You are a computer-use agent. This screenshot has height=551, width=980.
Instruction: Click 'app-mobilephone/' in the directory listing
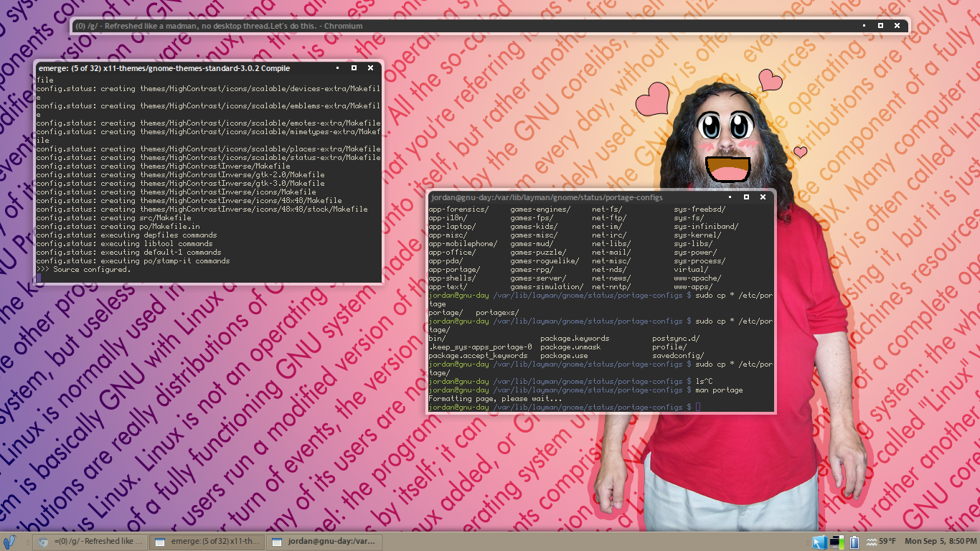click(463, 244)
